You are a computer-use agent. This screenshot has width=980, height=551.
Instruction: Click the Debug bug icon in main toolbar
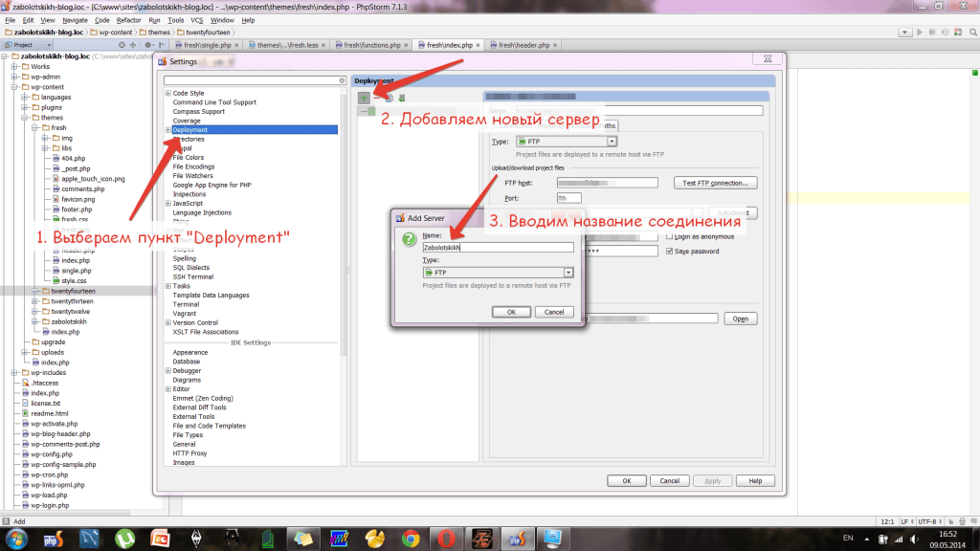click(932, 33)
